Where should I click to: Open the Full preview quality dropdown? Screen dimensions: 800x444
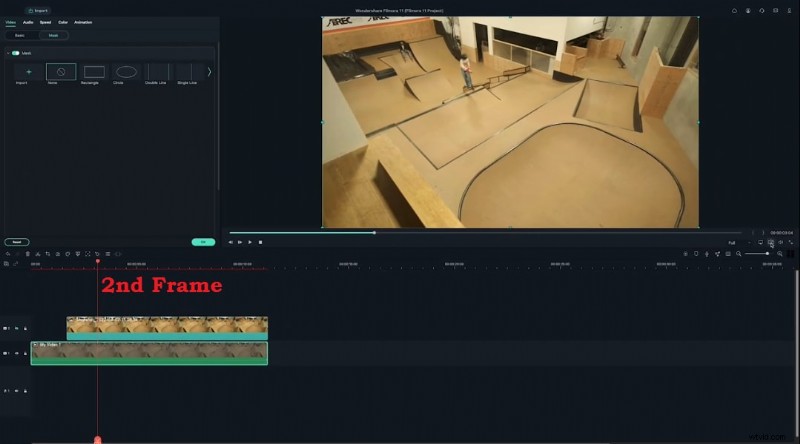tap(734, 242)
